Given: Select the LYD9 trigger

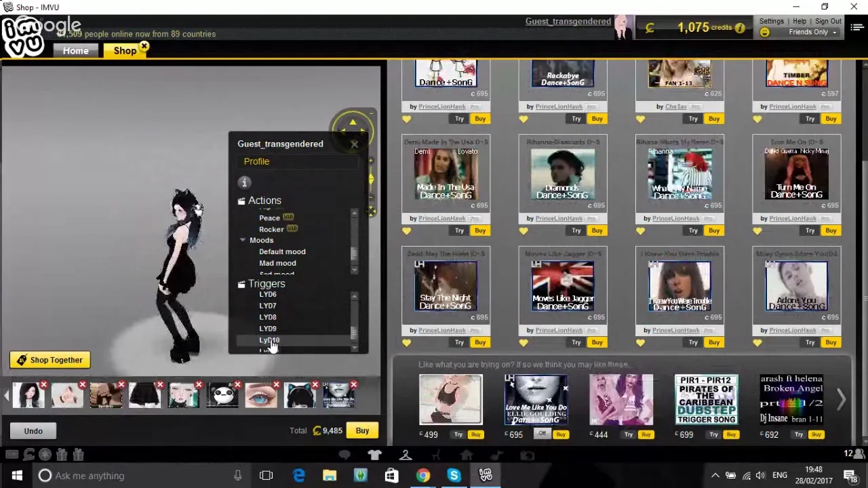Looking at the screenshot, I should coord(268,329).
